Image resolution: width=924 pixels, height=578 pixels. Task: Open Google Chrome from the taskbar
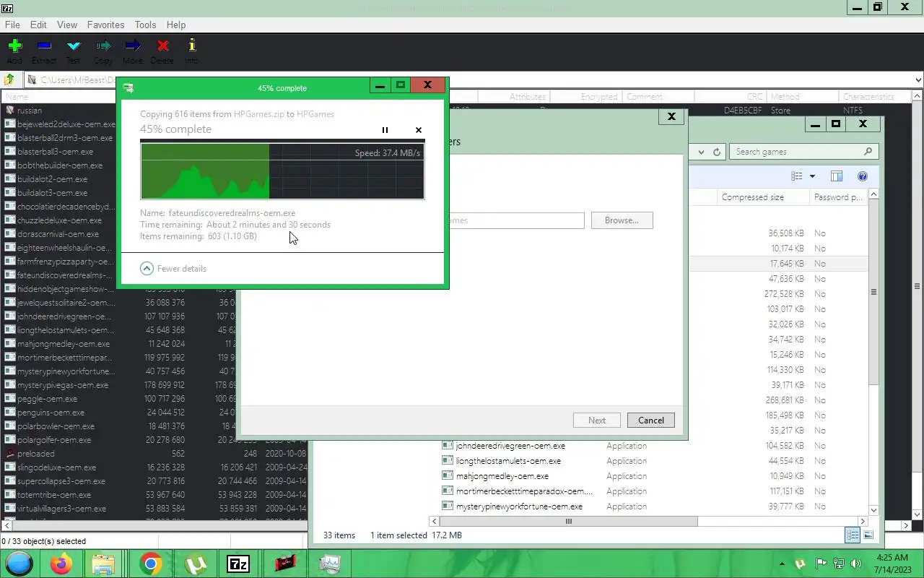pos(150,564)
